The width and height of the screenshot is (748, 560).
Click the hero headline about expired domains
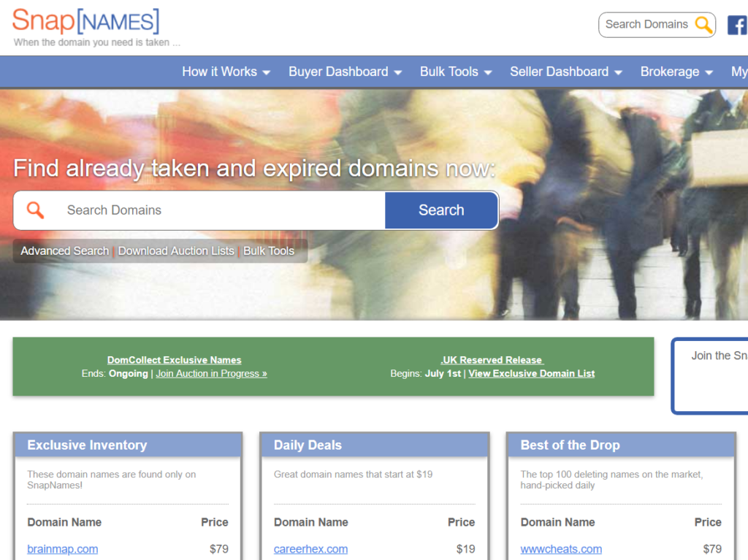(x=254, y=169)
